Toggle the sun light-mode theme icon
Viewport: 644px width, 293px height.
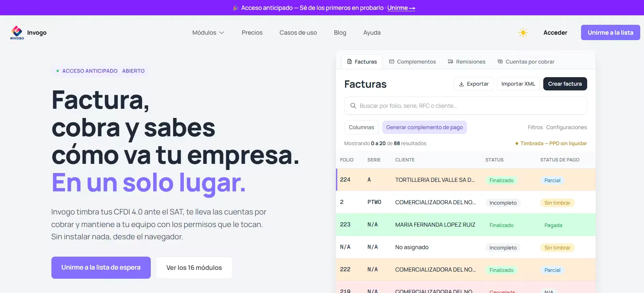523,33
